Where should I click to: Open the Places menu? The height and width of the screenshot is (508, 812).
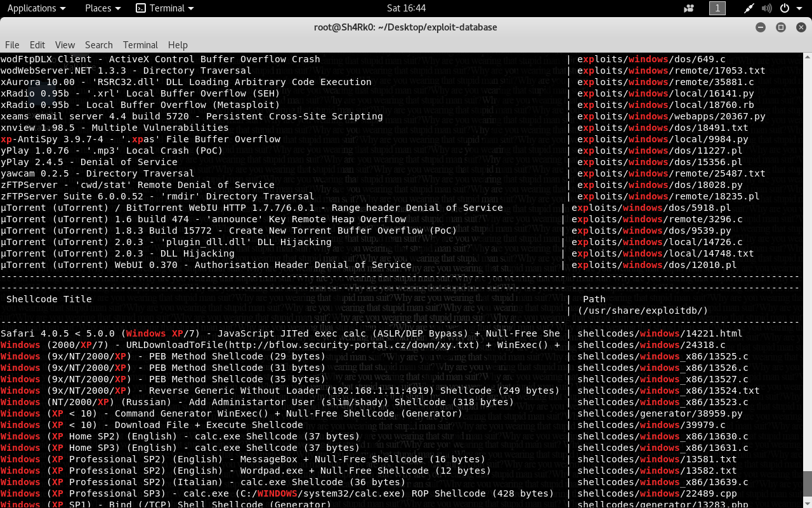(x=98, y=8)
